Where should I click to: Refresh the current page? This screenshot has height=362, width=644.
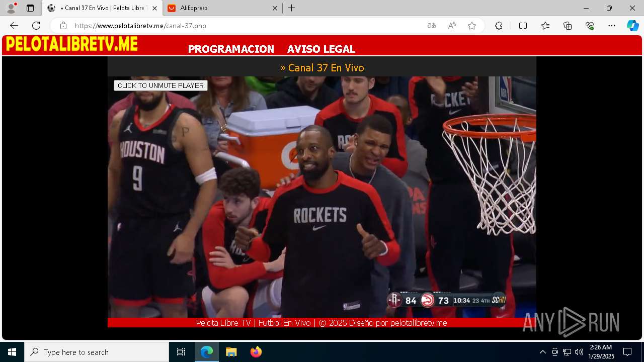coord(36,26)
